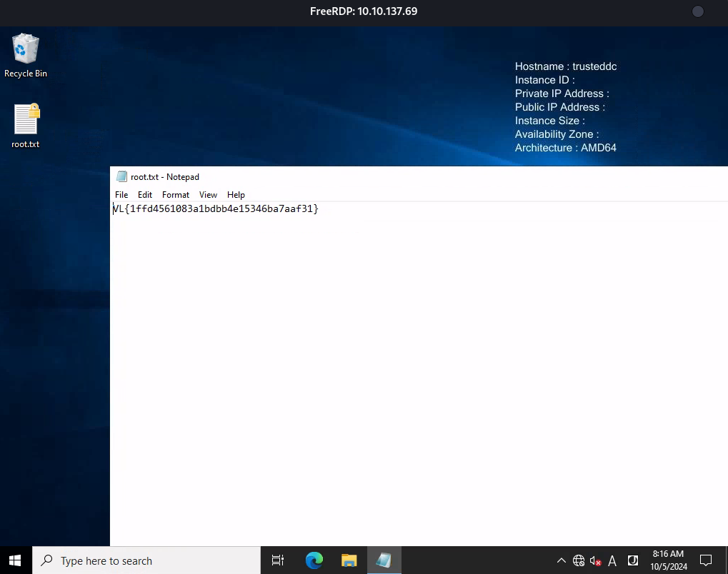The width and height of the screenshot is (728, 574).
Task: Open the File menu in Notepad
Action: pos(121,195)
